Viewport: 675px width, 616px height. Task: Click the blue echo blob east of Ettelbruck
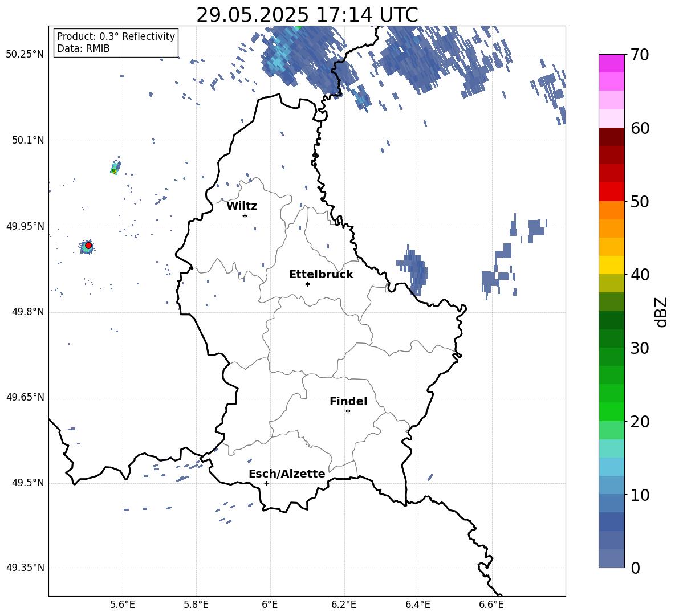[x=413, y=270]
